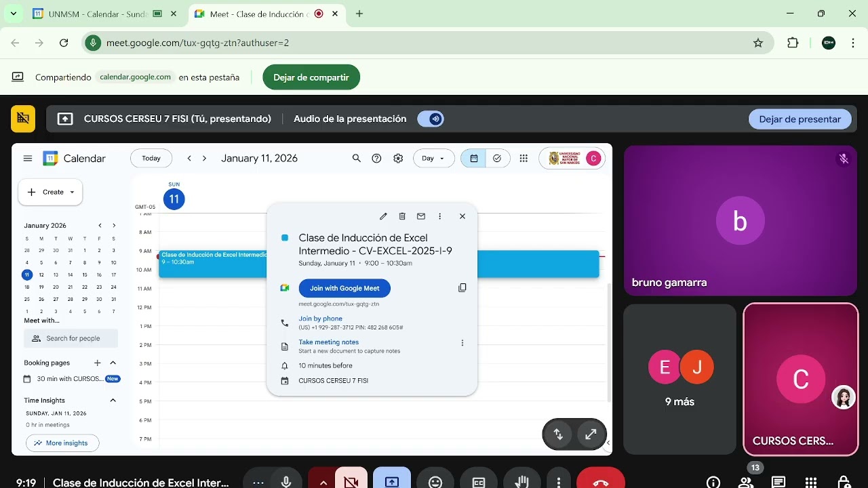Send a reaction with the emoji button

tap(436, 482)
